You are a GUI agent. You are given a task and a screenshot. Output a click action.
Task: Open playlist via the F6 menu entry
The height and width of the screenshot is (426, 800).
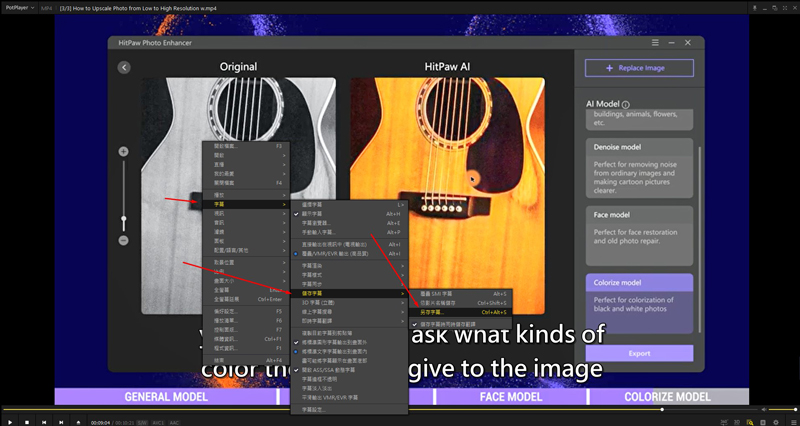246,320
